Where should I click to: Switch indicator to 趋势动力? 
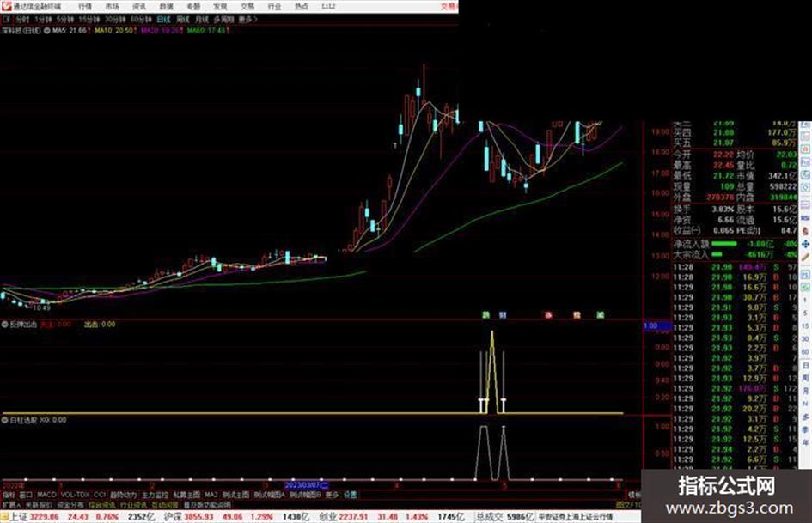point(124,495)
